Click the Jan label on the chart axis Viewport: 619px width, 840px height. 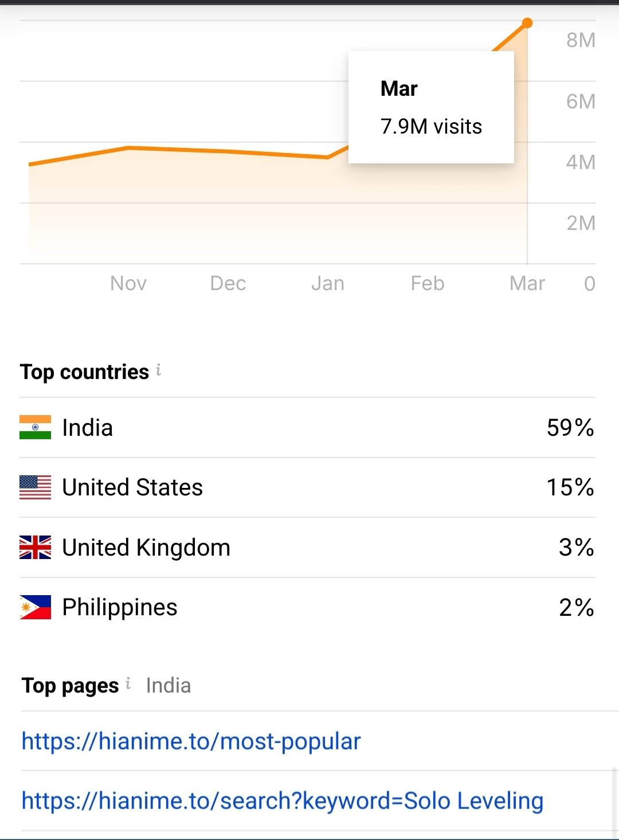click(x=328, y=283)
